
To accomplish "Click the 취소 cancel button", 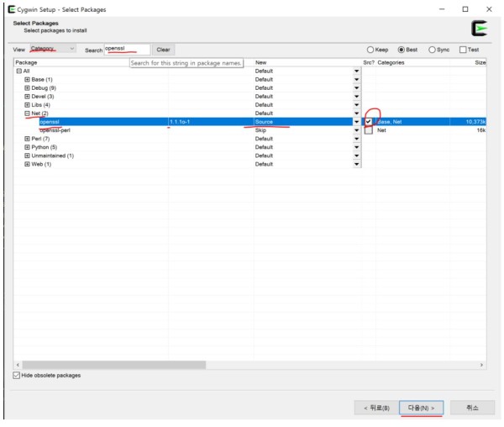I will point(472,408).
